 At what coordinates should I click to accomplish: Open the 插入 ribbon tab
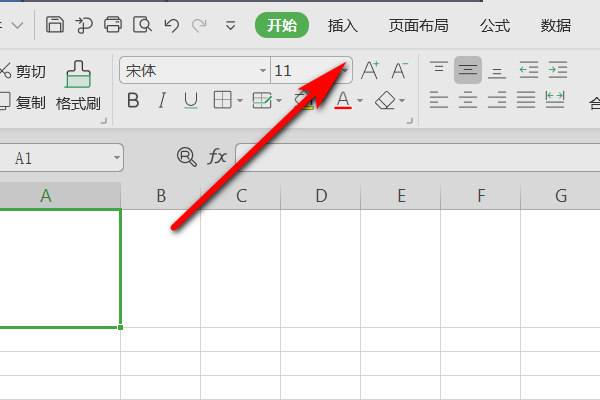(x=342, y=26)
